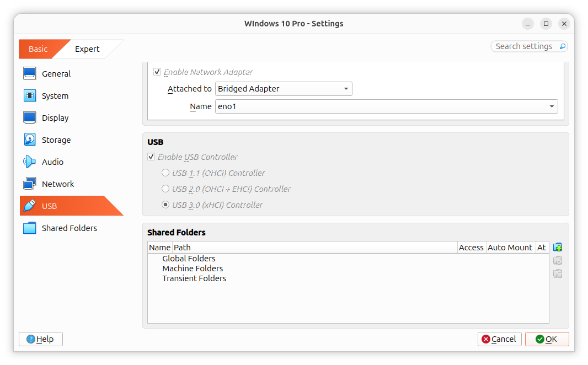Go to Display settings label in sidebar
The width and height of the screenshot is (588, 365).
click(55, 118)
